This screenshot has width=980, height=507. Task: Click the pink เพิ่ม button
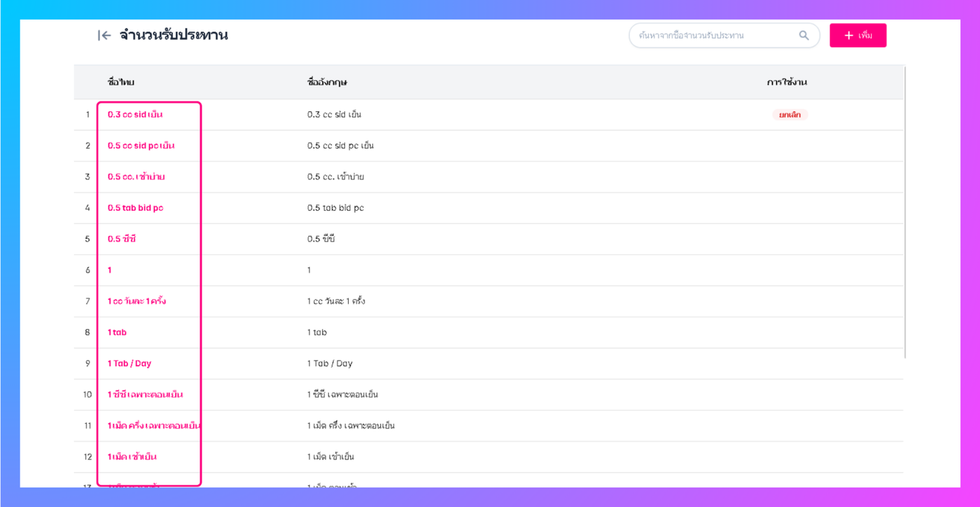858,35
